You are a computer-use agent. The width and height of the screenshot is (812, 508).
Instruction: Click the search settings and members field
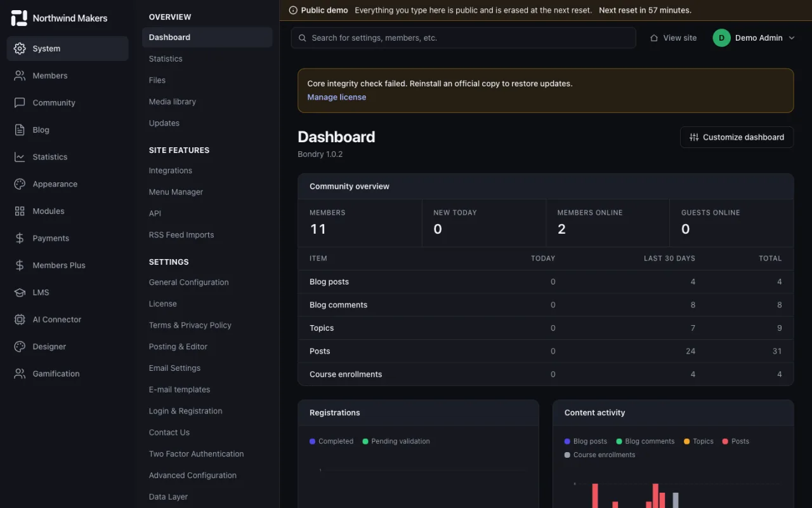(x=464, y=38)
